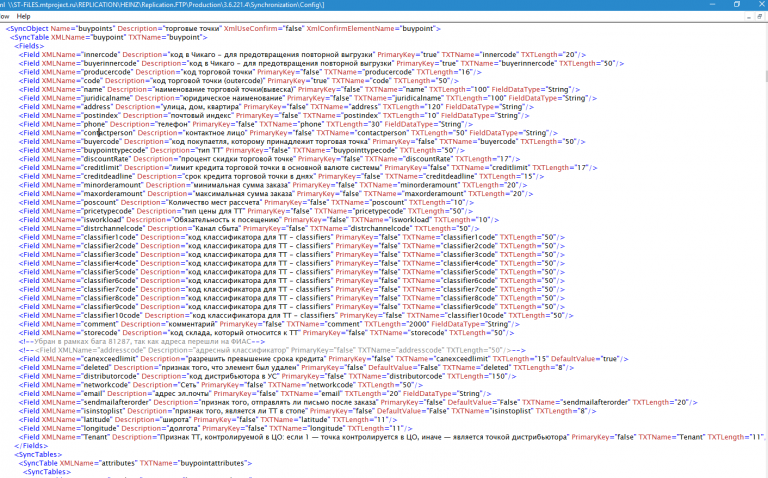Click the Field line XMLName="distributorcode"

pos(267,376)
